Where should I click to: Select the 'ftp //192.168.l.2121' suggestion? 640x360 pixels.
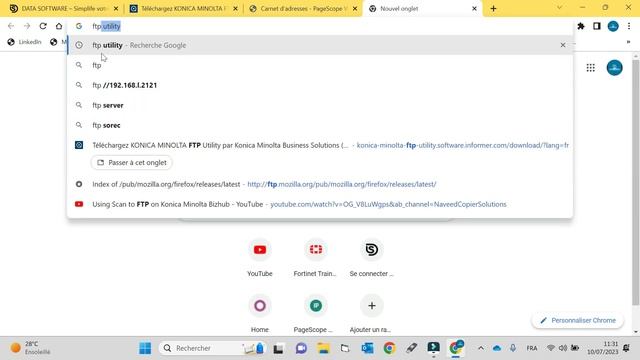[320, 85]
